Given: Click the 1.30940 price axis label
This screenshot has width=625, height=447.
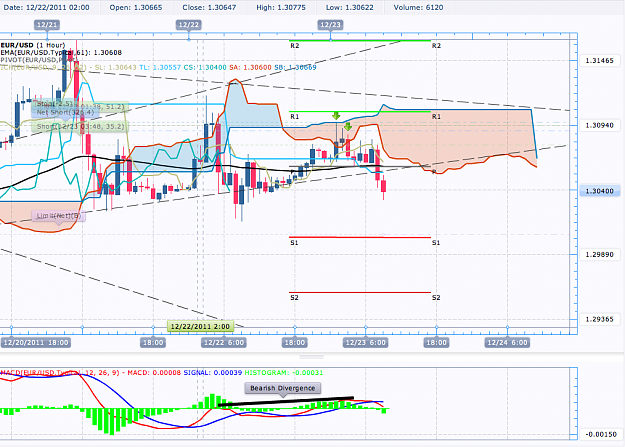Looking at the screenshot, I should point(599,125).
